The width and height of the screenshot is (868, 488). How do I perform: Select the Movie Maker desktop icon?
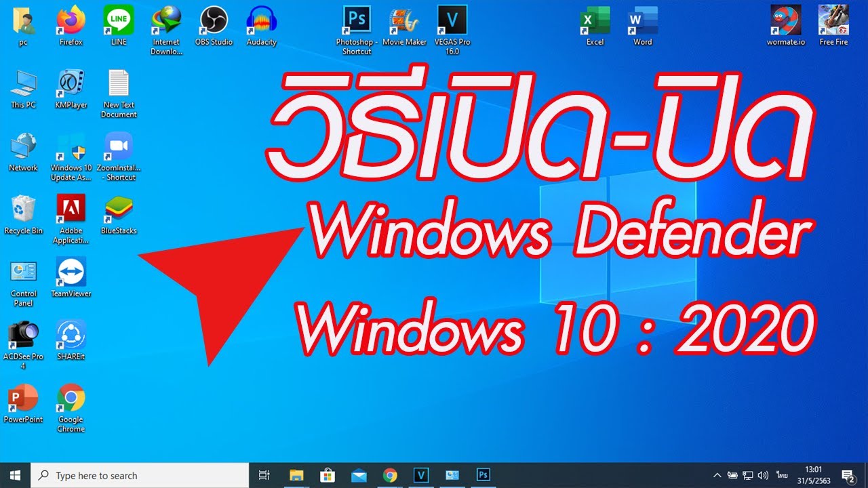coord(404,26)
